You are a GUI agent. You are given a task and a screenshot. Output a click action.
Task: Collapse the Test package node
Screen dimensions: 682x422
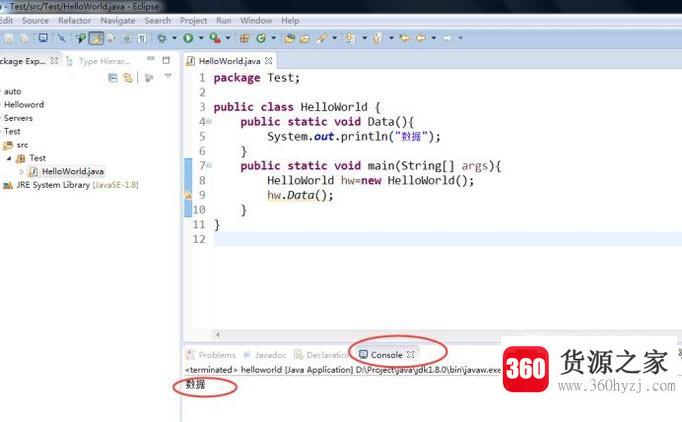(x=9, y=158)
